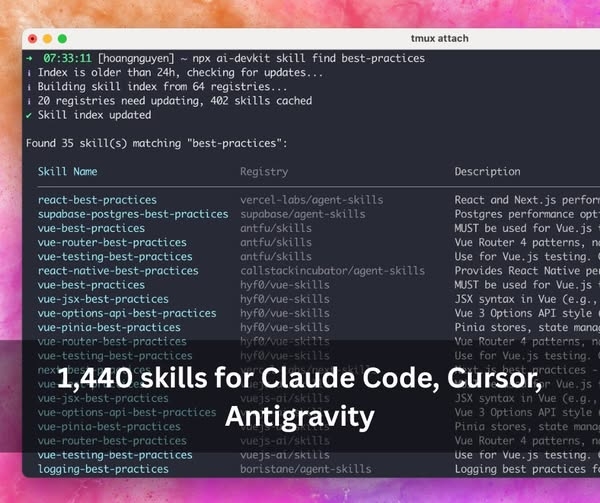Select the line 'Found 35 skill(s) matching'
The image size is (600, 503).
[156, 143]
